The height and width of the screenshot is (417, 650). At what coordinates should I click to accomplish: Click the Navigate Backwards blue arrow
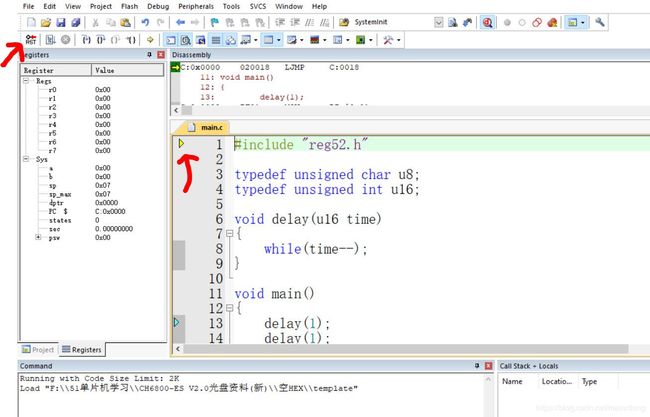(180, 22)
